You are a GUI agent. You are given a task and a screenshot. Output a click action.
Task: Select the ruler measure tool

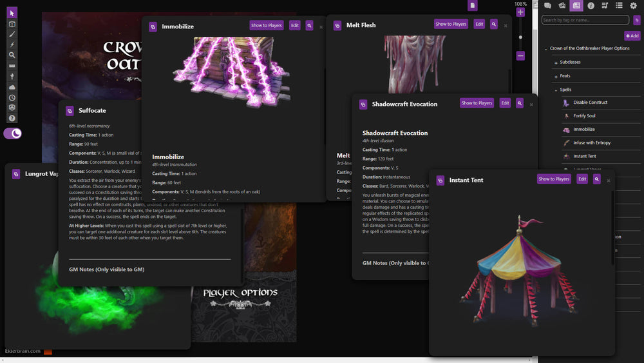12,66
